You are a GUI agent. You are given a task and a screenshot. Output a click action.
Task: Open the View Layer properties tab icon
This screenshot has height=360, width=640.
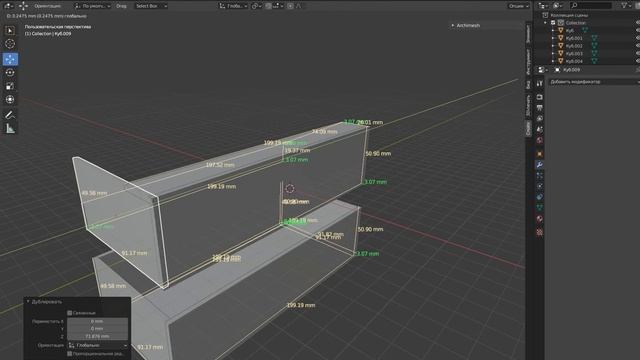(540, 118)
